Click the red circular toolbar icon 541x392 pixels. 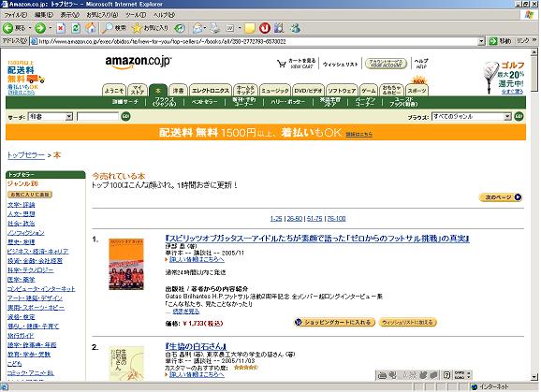tap(265, 28)
